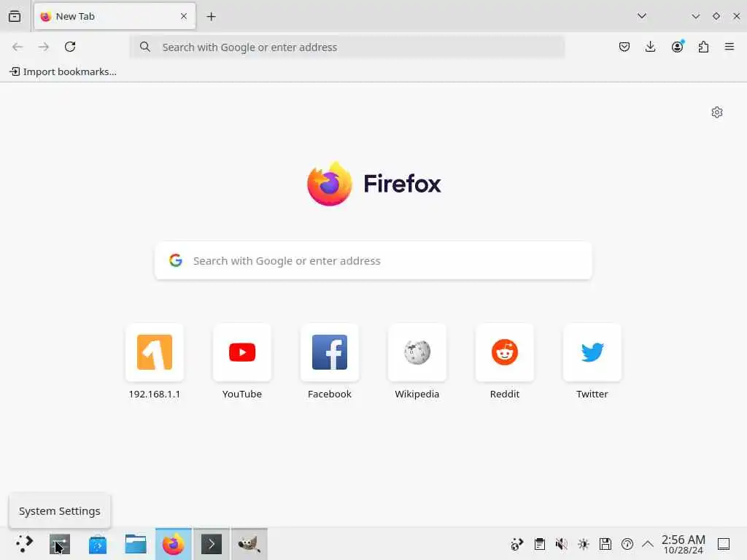Click Show Desktop button in panel

[x=724, y=544]
